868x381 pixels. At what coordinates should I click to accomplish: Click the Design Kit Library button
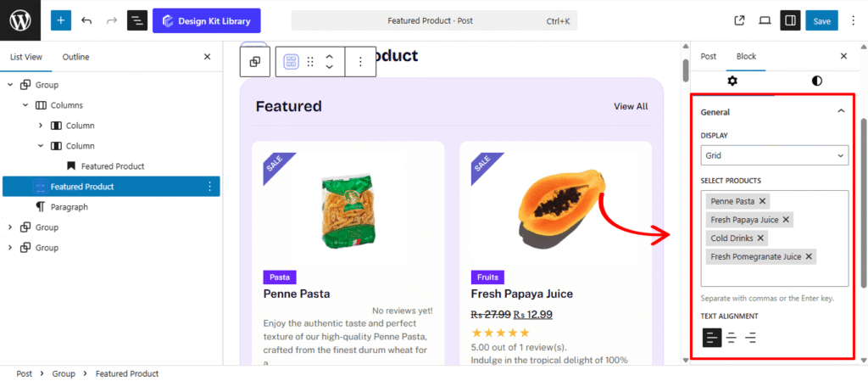[x=207, y=20]
